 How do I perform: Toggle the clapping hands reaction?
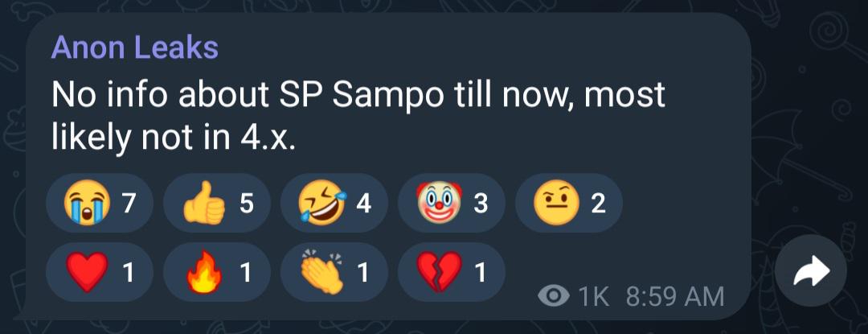(x=334, y=273)
